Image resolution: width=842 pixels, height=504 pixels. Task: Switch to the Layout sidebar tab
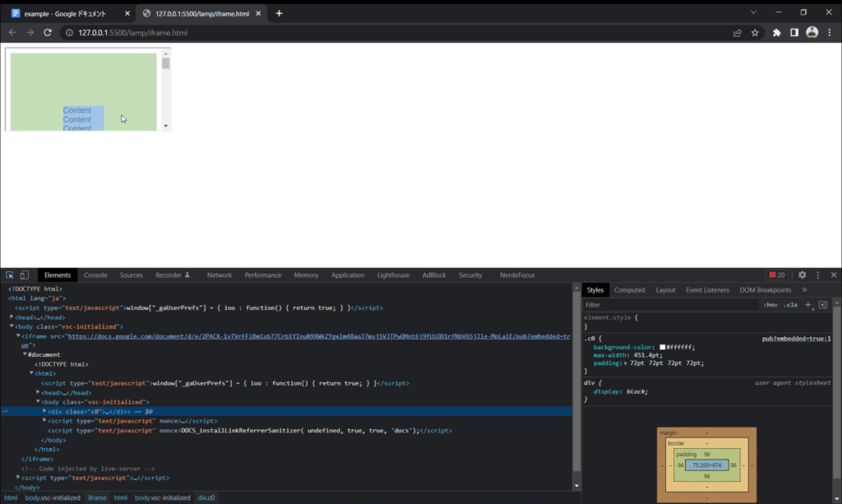[665, 290]
